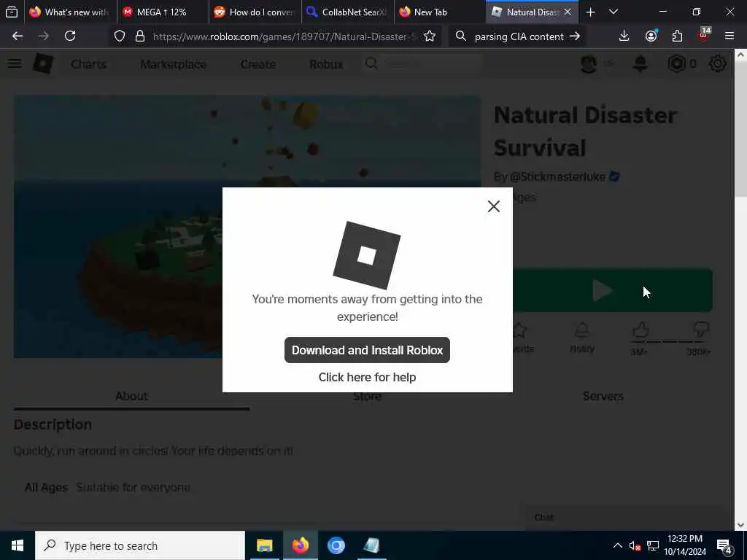
Task: Open the Click here for help link
Action: [x=367, y=377]
